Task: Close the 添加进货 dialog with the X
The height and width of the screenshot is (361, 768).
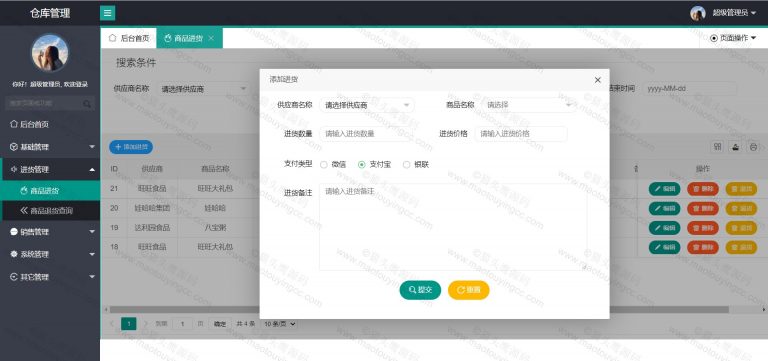Action: pyautogui.click(x=598, y=80)
